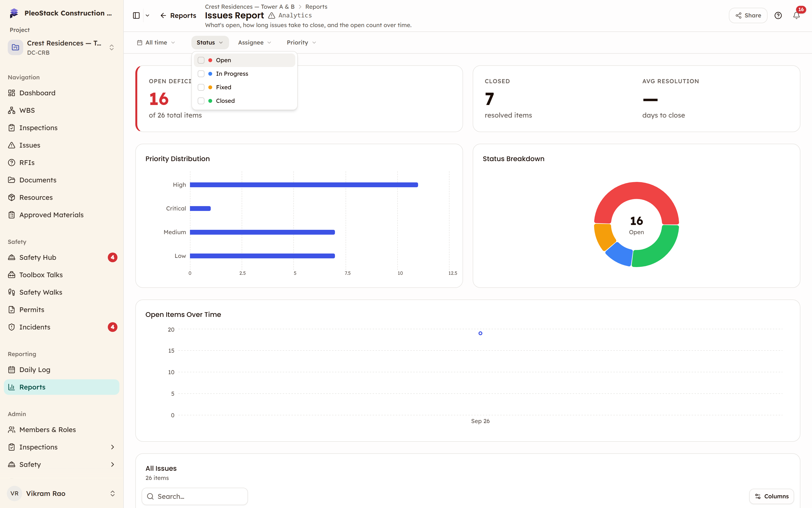This screenshot has width=812, height=508.
Task: Go to the navigation Inspections page
Action: click(x=62, y=128)
